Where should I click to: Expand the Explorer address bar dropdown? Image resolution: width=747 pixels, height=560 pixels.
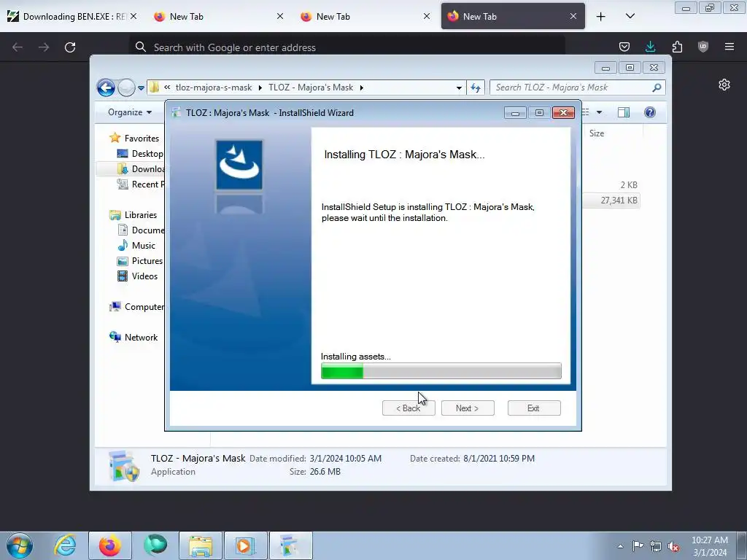459,87
